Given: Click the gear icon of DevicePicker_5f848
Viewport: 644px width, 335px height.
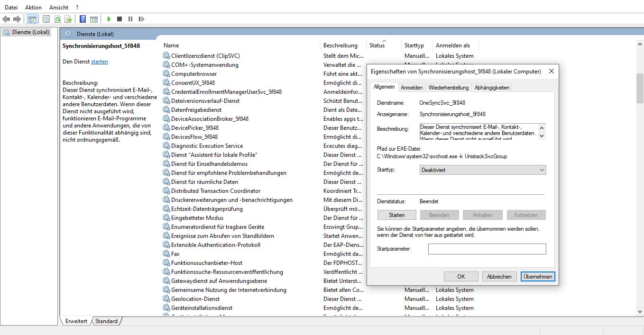Looking at the screenshot, I should click(166, 128).
